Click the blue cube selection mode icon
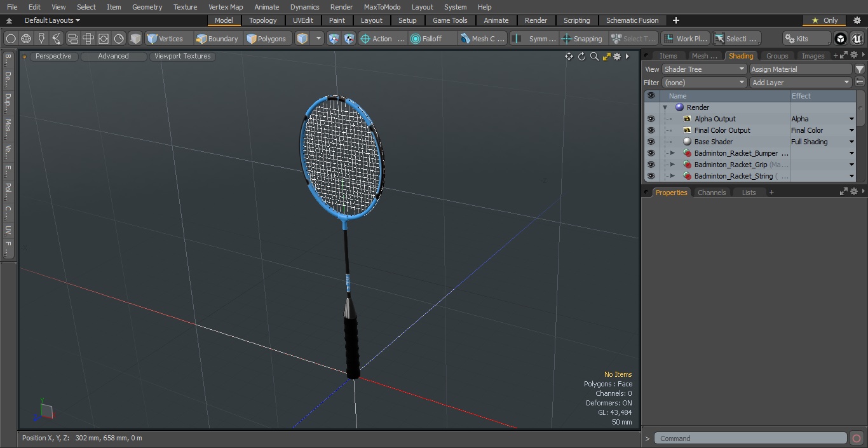This screenshot has height=448, width=868. (302, 39)
